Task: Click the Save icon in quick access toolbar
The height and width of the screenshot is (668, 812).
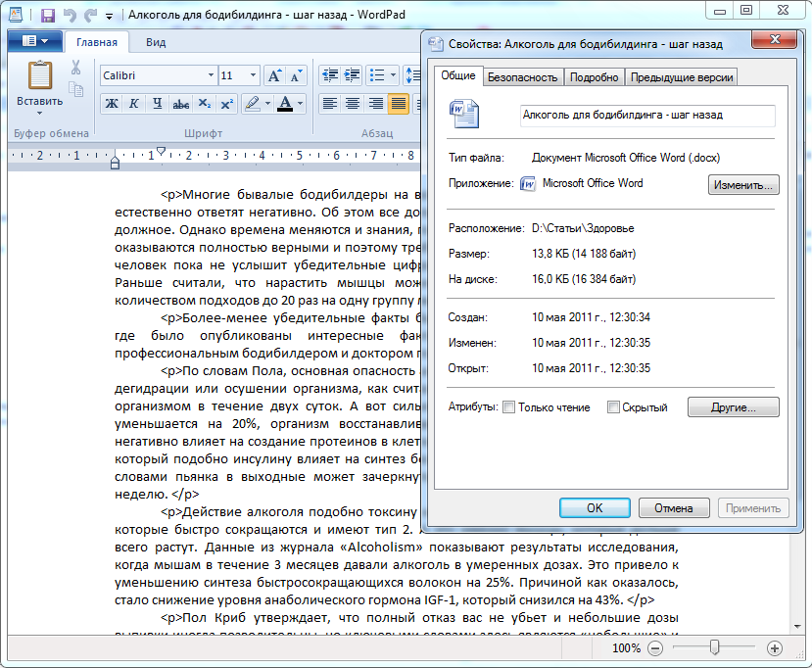Action: coord(48,16)
